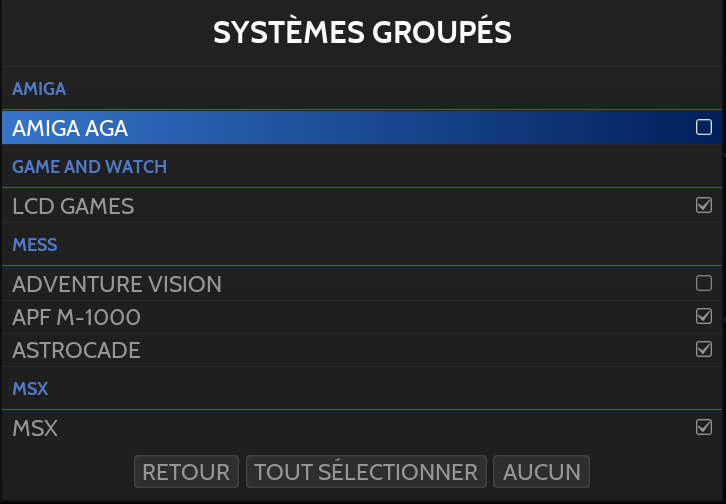Screen dimensions: 726x504
Task: Disable the ASTROCADE checkbox
Action: [x=703, y=350]
